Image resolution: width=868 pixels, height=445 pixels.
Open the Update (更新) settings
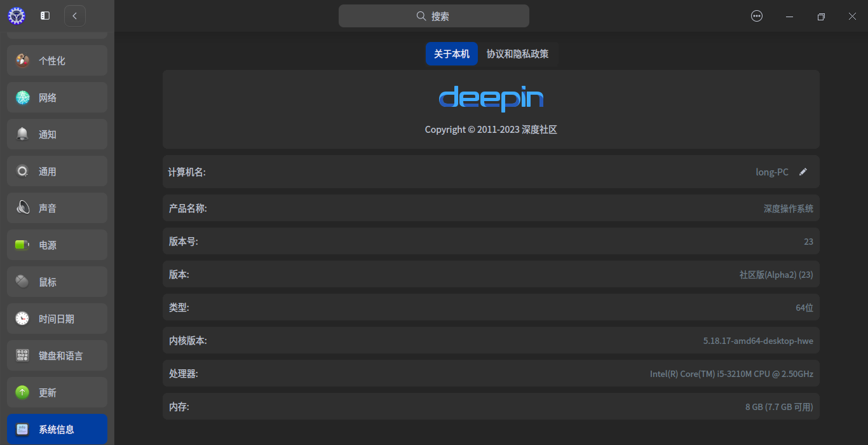pos(57,392)
